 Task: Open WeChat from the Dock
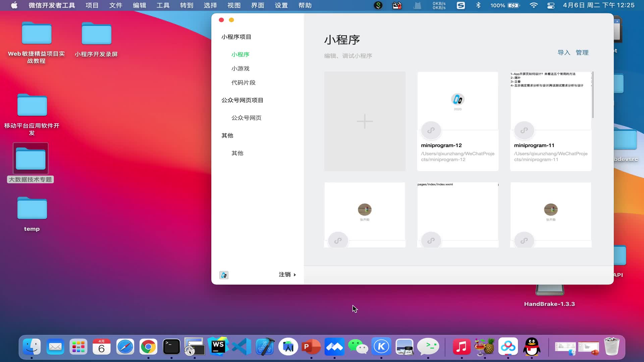(x=358, y=347)
